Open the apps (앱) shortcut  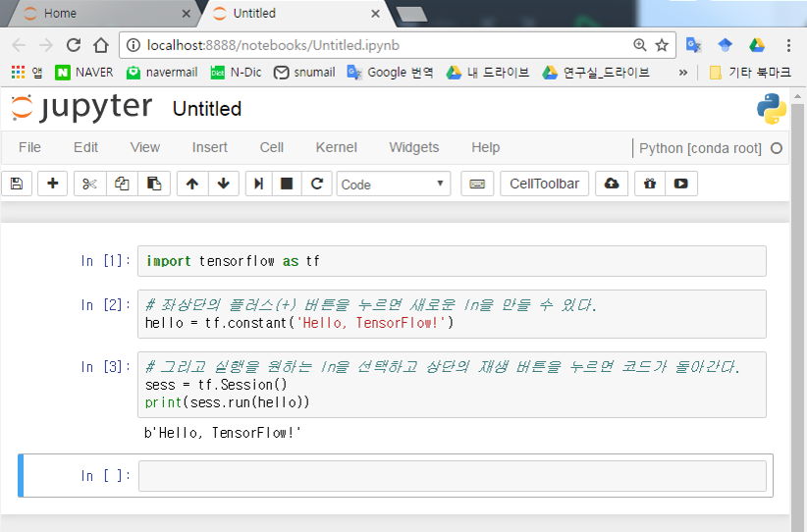click(27, 73)
